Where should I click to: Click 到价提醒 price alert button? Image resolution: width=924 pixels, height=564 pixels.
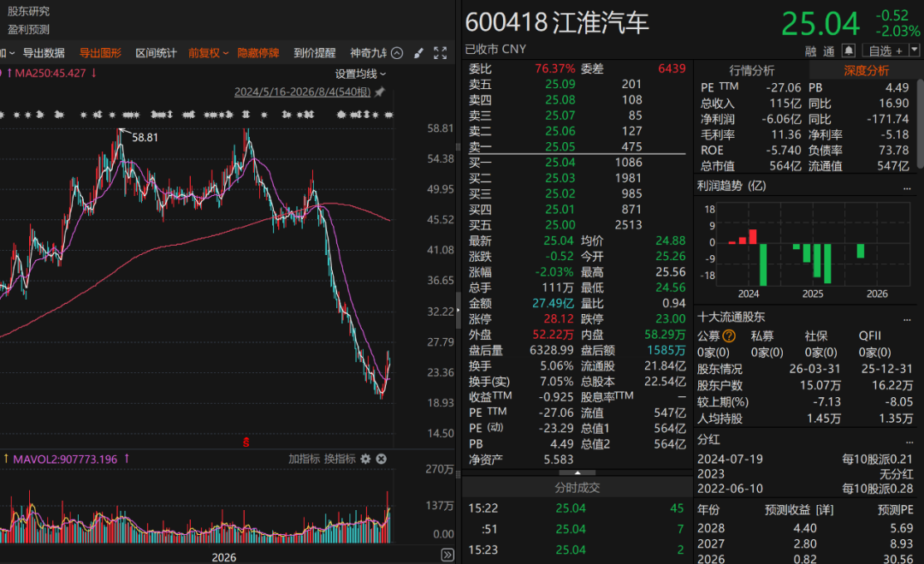click(315, 53)
